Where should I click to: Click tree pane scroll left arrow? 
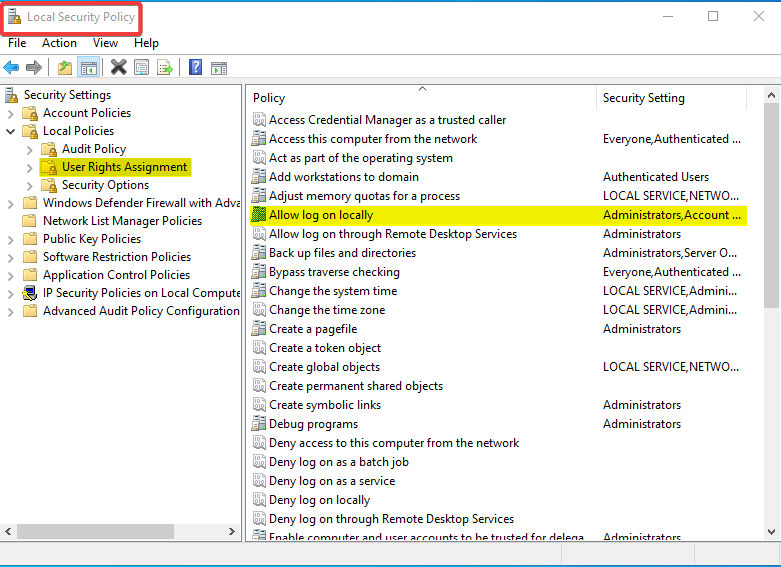pos(8,532)
